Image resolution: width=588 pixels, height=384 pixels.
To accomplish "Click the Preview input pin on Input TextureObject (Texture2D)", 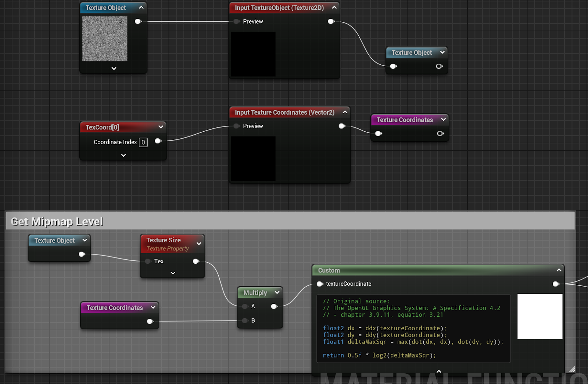I will (237, 21).
